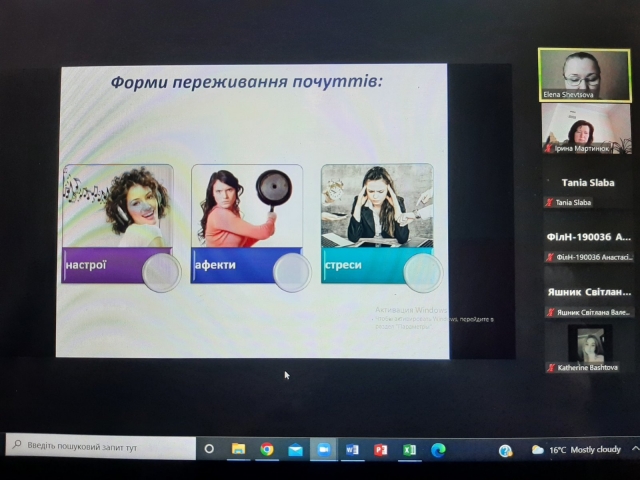Open Microsoft Word from the taskbar
The width and height of the screenshot is (640, 480).
(x=352, y=449)
